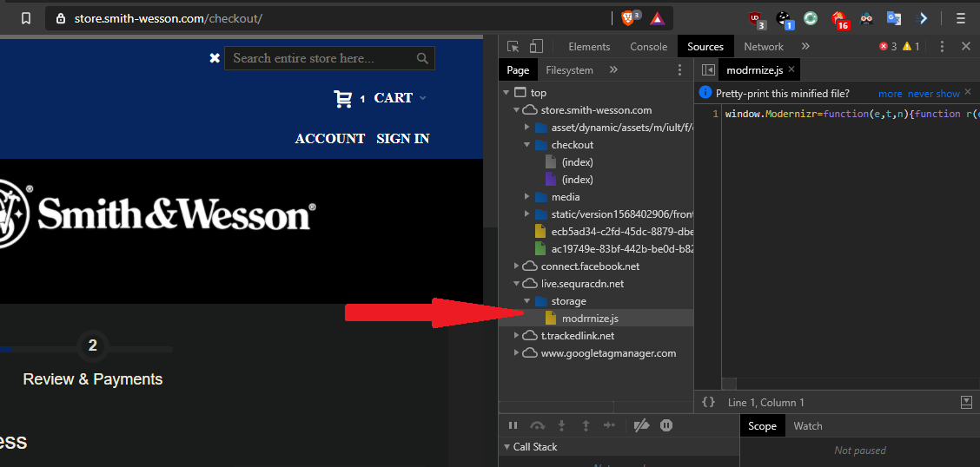Click the green circular refresh extension icon
This screenshot has height=467, width=980.
pyautogui.click(x=810, y=19)
